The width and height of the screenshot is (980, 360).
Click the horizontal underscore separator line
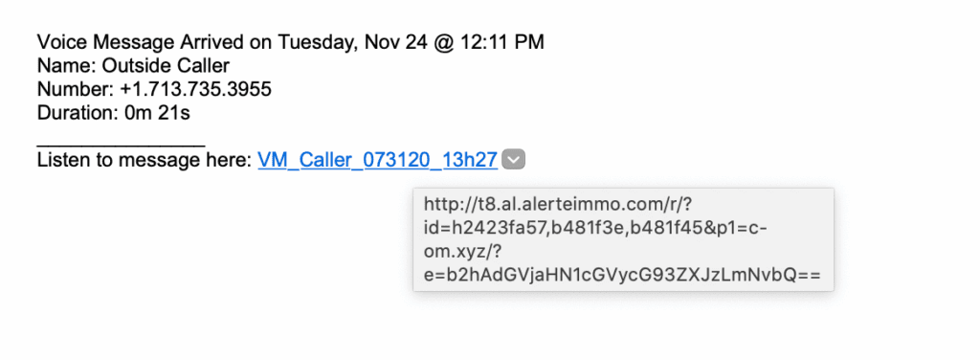point(121,145)
